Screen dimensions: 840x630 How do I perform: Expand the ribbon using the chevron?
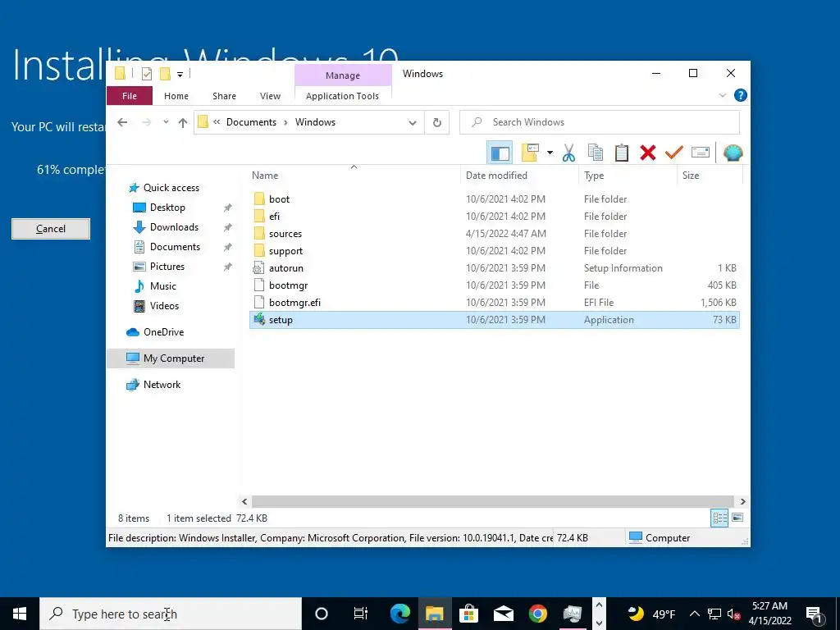[722, 95]
